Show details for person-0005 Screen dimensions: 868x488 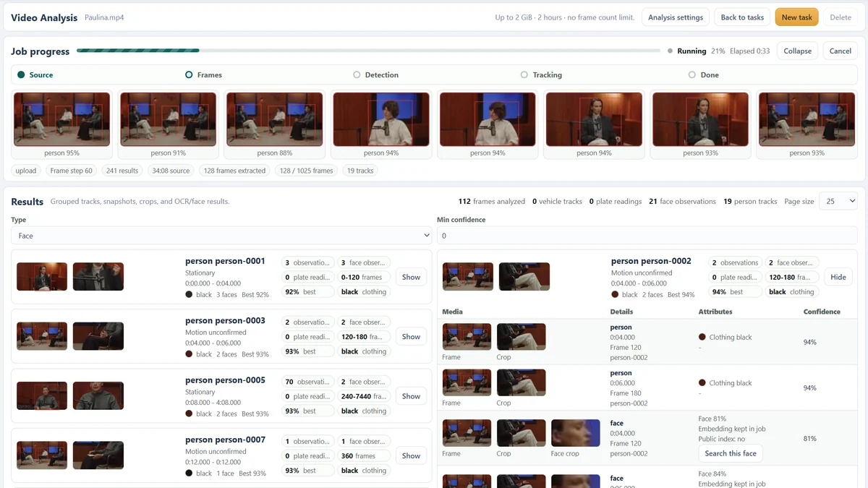click(411, 396)
